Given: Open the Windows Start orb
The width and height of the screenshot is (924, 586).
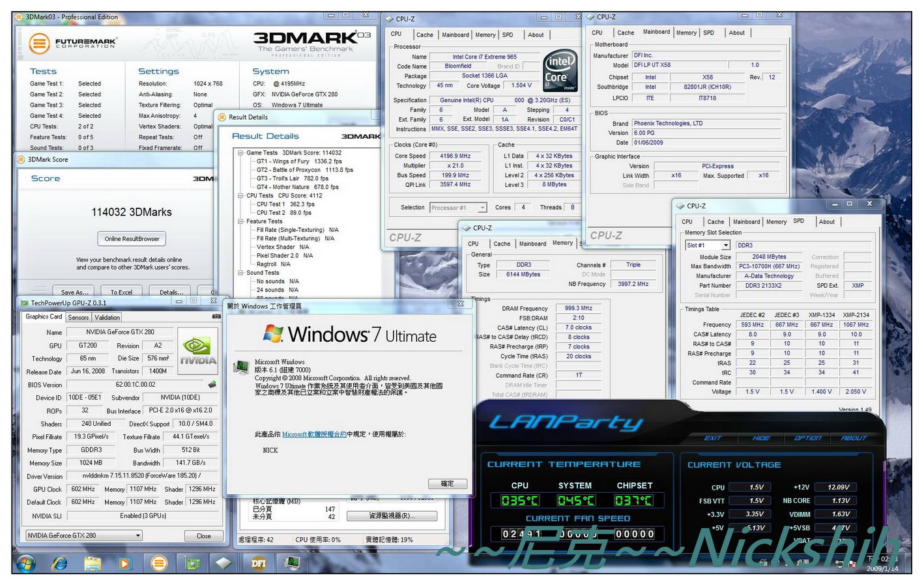Looking at the screenshot, I should pos(26,563).
